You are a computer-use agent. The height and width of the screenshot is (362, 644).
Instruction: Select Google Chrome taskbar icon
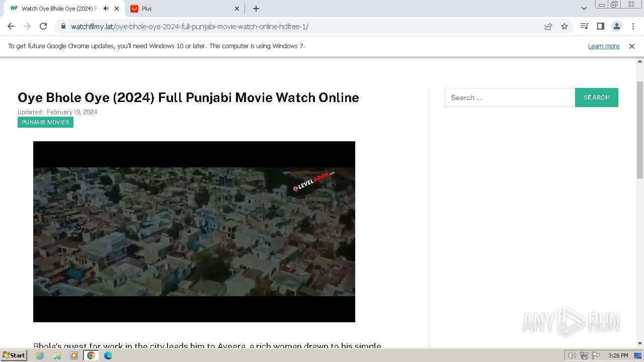click(91, 355)
